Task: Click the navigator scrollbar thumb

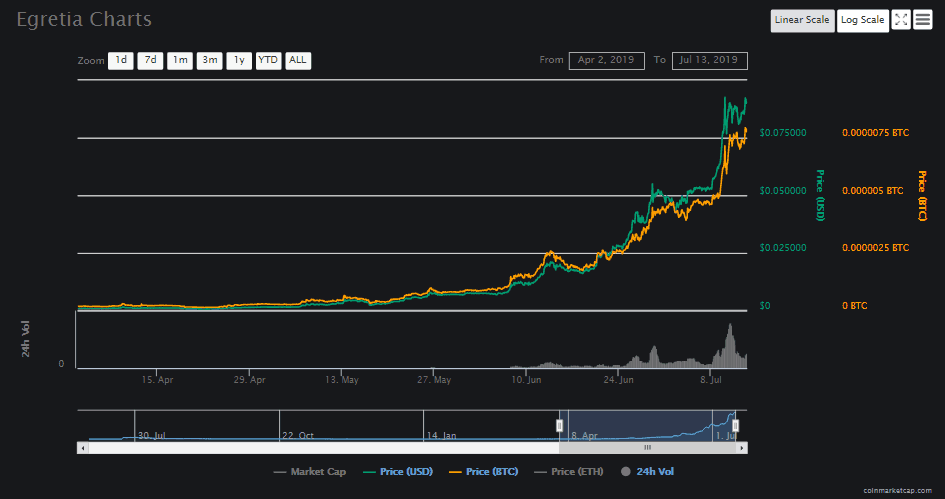Action: click(648, 448)
